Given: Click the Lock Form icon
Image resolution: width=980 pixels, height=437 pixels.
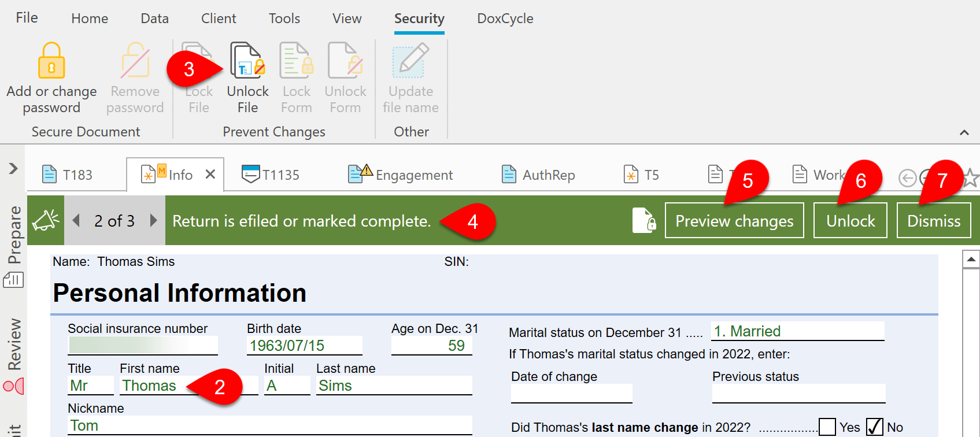Looking at the screenshot, I should pyautogui.click(x=297, y=60).
